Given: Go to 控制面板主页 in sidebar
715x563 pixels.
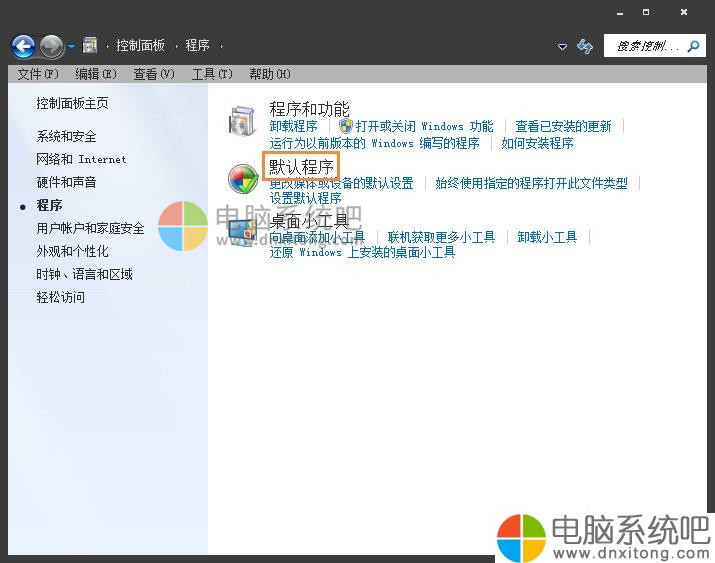Looking at the screenshot, I should pos(73,103).
